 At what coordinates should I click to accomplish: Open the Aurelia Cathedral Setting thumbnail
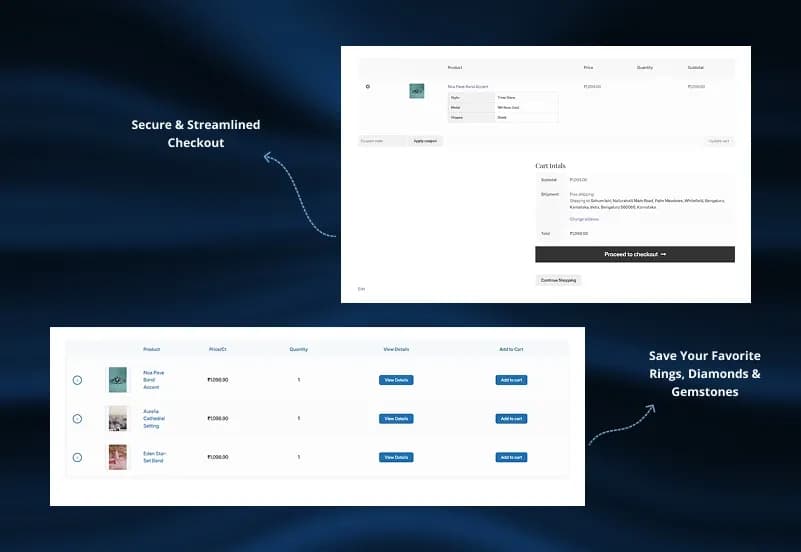118,419
